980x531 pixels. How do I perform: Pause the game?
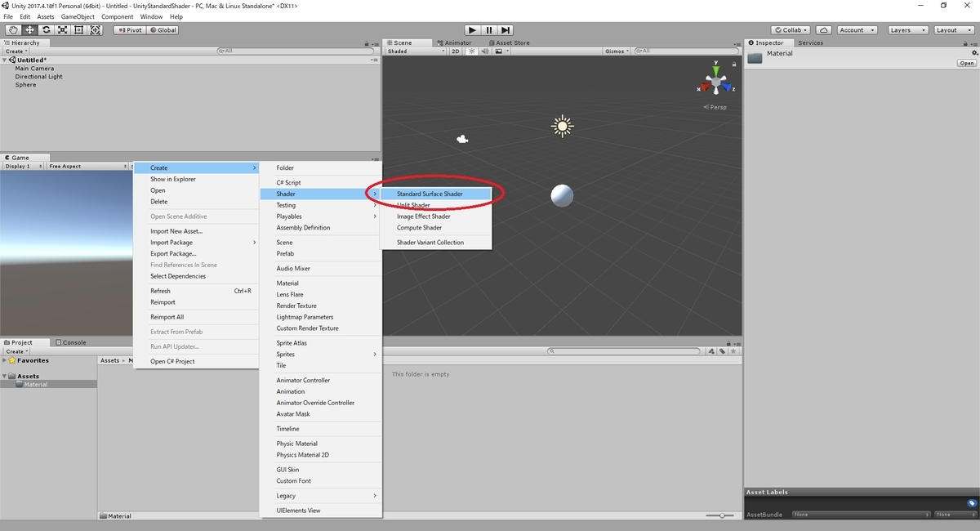coord(488,30)
